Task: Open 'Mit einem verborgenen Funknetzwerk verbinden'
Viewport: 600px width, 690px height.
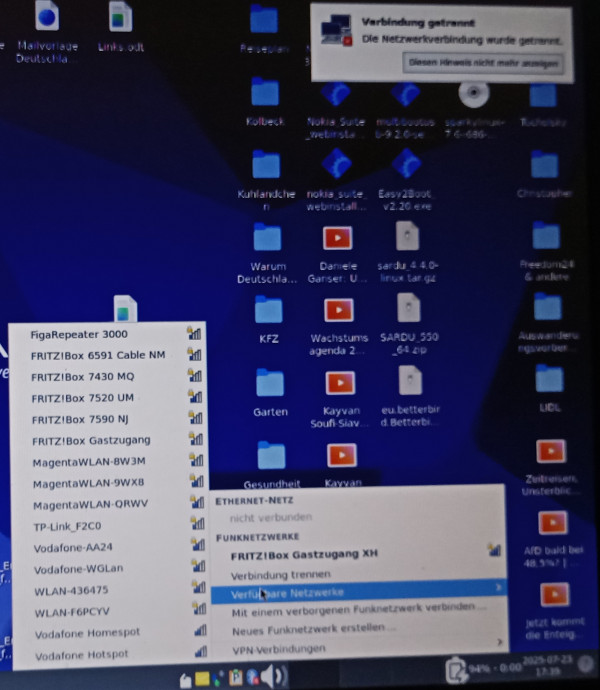Action: pyautogui.click(x=358, y=611)
